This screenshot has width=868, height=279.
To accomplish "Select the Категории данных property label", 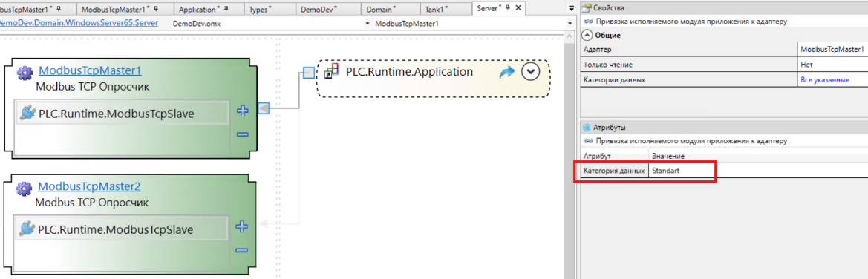I will coord(615,80).
